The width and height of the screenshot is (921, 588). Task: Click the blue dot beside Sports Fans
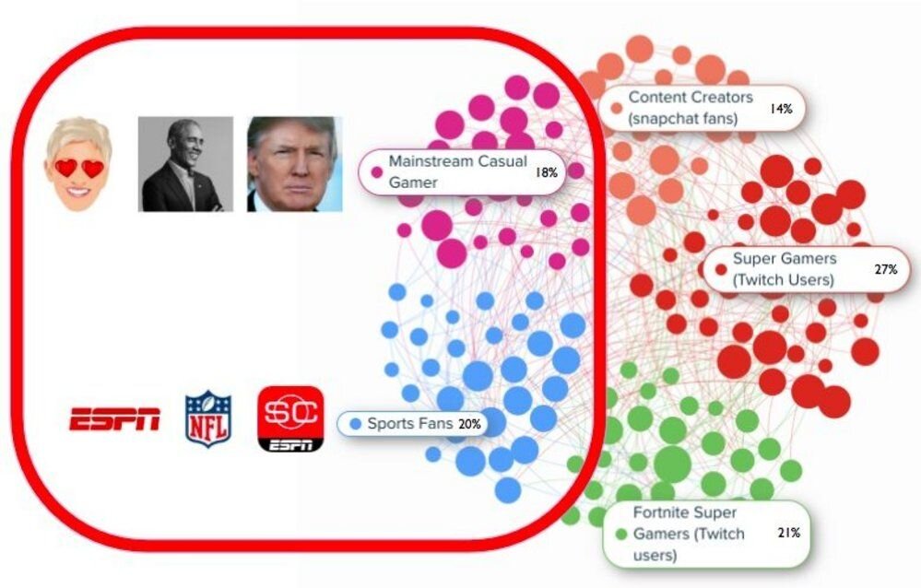click(x=355, y=424)
